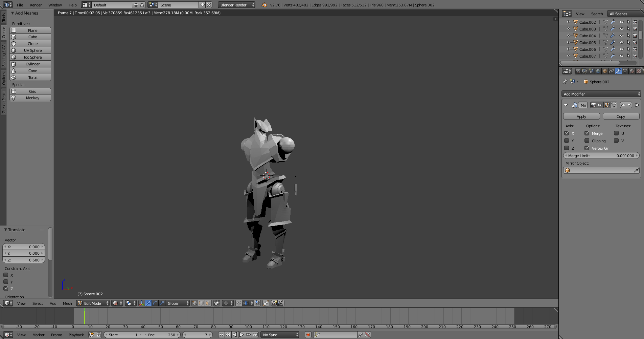This screenshot has height=339, width=644.
Task: Enable the Clipping option checkbox
Action: click(587, 141)
